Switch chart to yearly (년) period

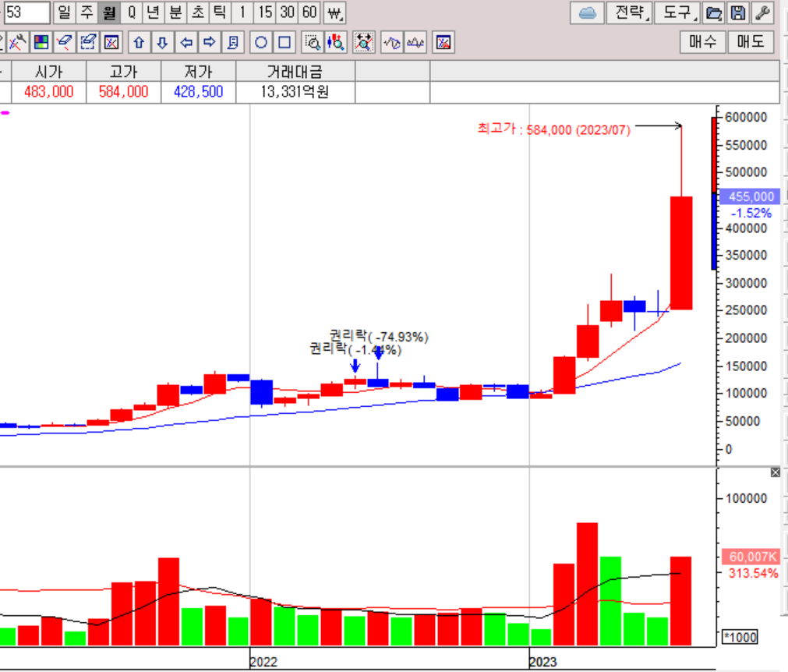point(154,12)
